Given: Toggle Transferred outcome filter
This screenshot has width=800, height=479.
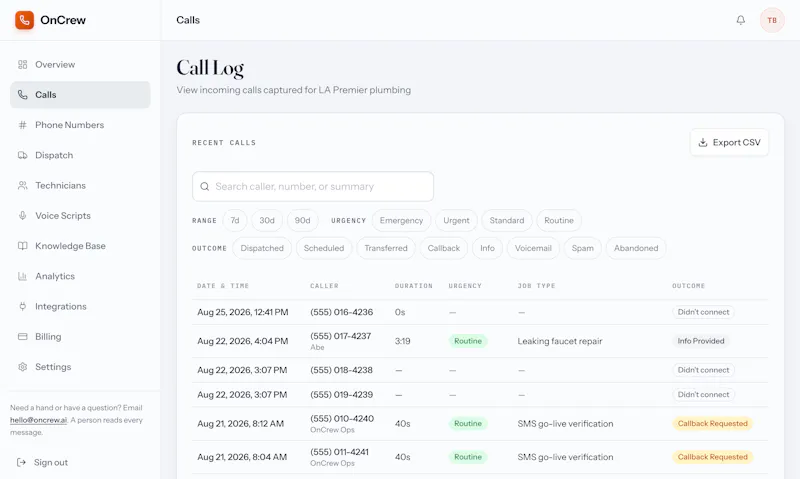Looking at the screenshot, I should [386, 248].
